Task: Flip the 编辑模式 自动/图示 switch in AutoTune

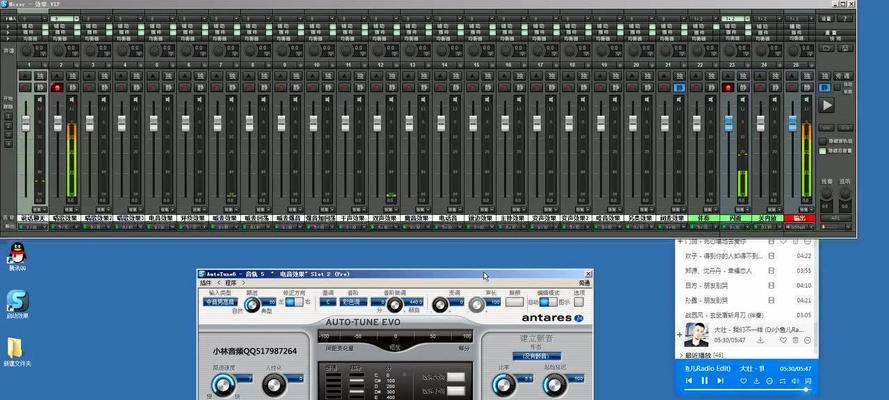Action: [x=548, y=302]
